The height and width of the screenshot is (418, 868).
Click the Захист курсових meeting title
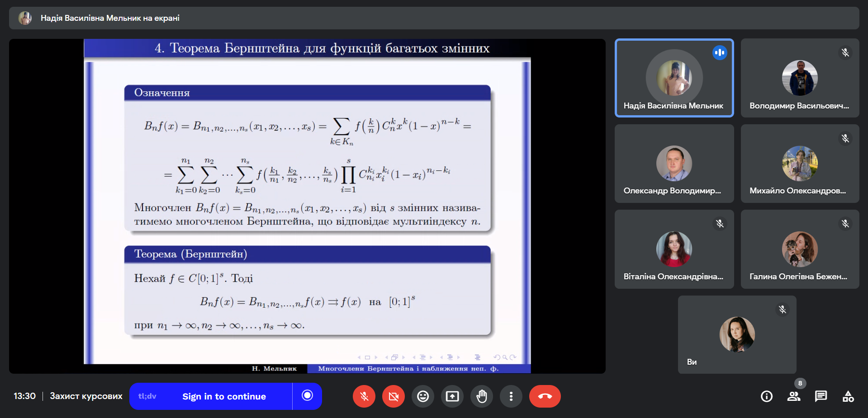coord(86,396)
